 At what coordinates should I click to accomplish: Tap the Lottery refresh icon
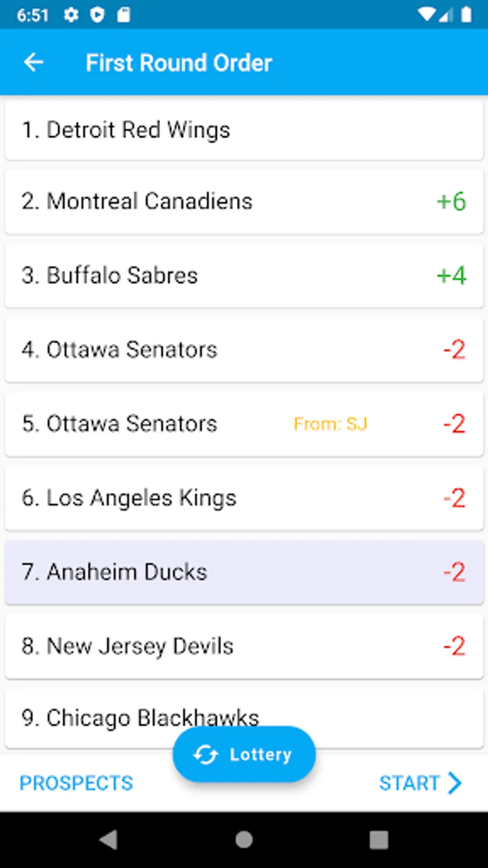pos(206,755)
